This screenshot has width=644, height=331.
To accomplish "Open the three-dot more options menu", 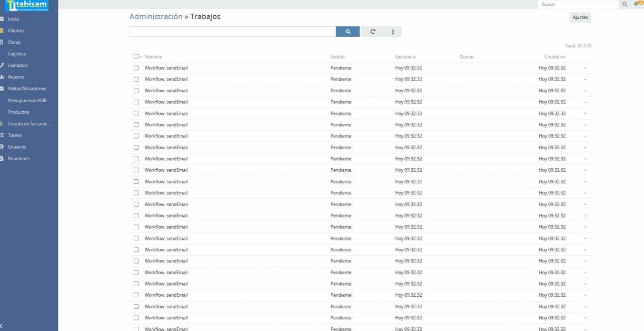I will point(393,32).
